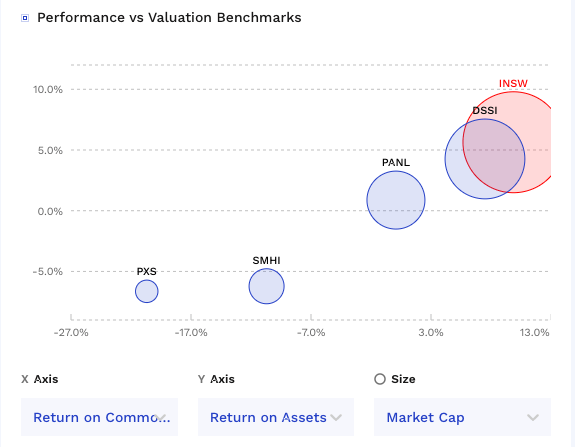Click the Y Axis label
The height and width of the screenshot is (447, 575).
click(x=216, y=379)
